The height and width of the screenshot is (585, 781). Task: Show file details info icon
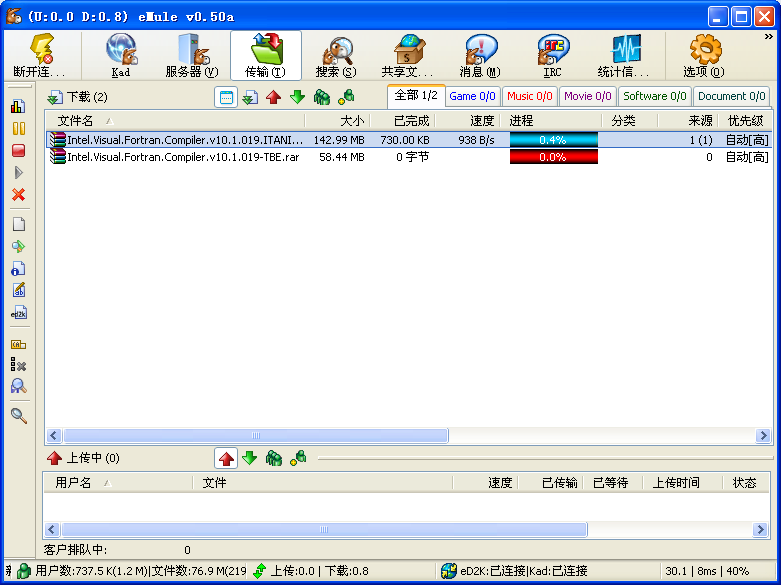click(18, 269)
